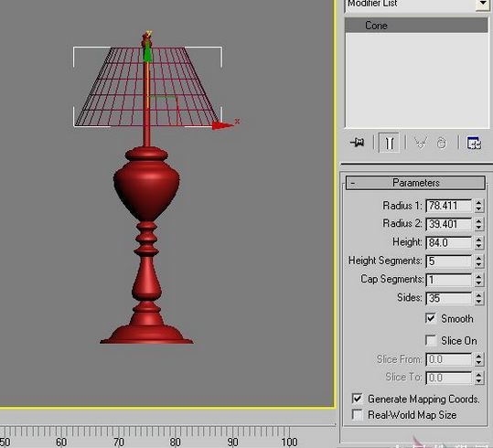Click the red X-axis gizmo arrow
Viewport: 493px width, 448px height.
pos(222,125)
